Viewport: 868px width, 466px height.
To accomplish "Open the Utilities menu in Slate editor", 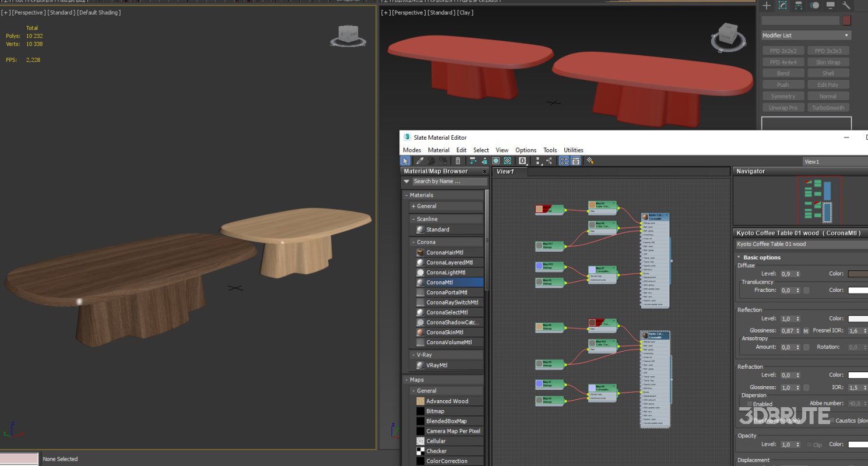I will tap(573, 150).
